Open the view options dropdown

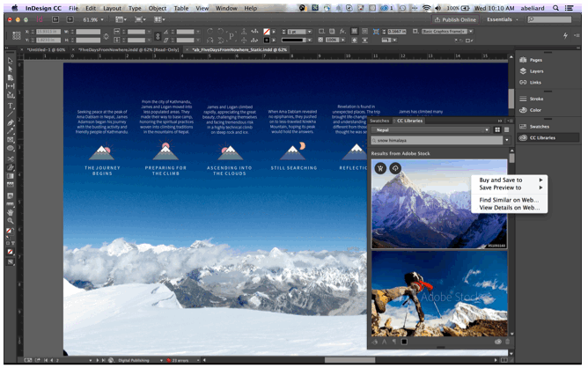tap(121, 19)
